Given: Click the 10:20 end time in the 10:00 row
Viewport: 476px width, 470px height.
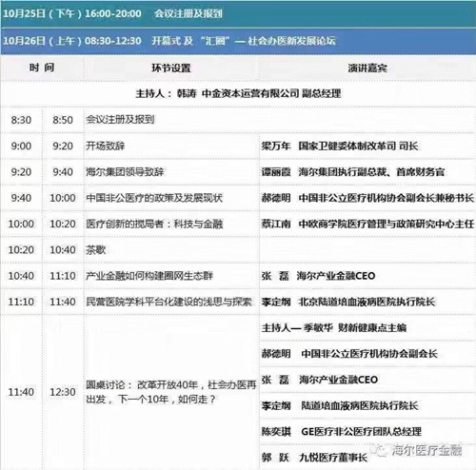Looking at the screenshot, I should pyautogui.click(x=63, y=225).
